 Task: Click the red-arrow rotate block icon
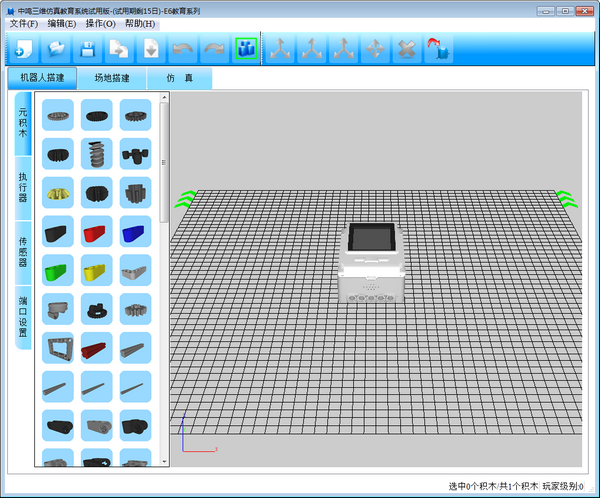coord(437,48)
